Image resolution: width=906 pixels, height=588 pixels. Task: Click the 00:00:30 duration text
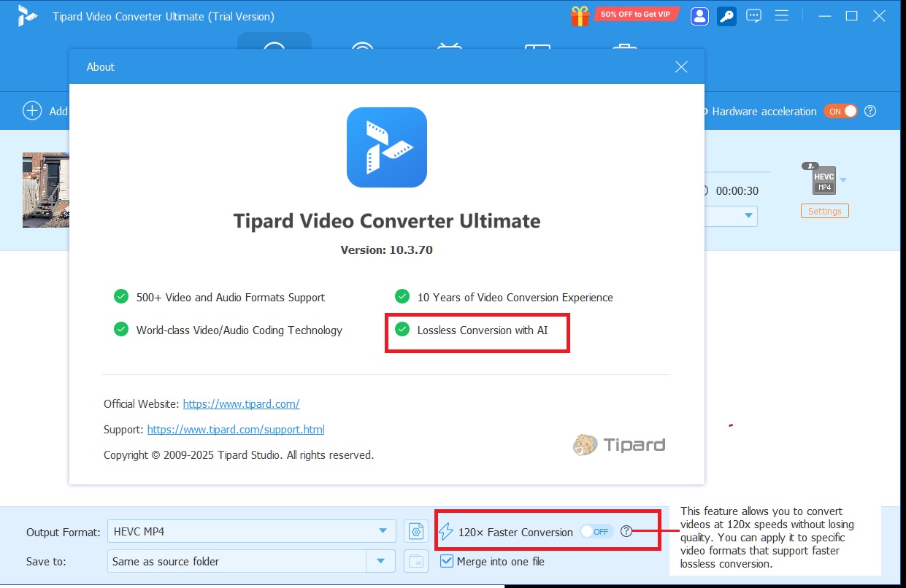pos(737,191)
